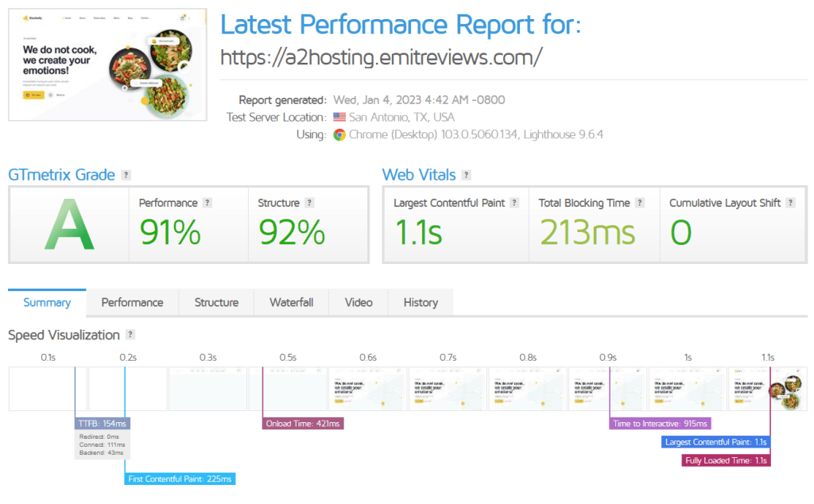Viewport: 814px width, 504px height.
Task: Click the TTFB: 154ms marker label
Action: pos(103,424)
